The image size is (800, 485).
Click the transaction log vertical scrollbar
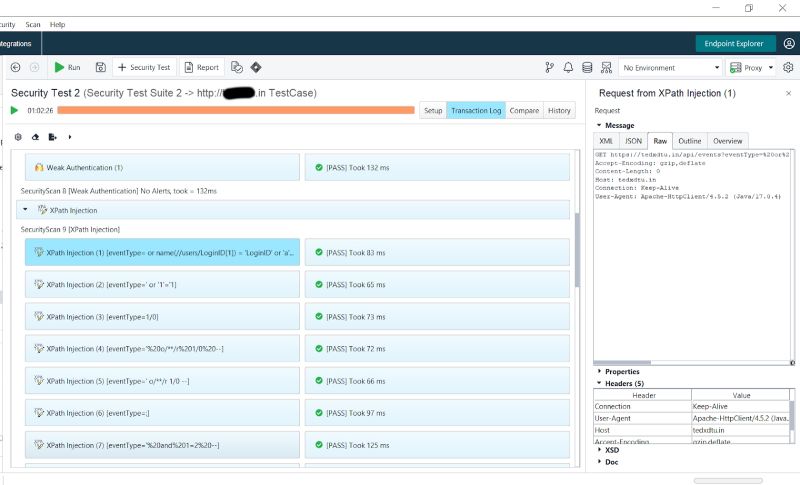pos(577,250)
